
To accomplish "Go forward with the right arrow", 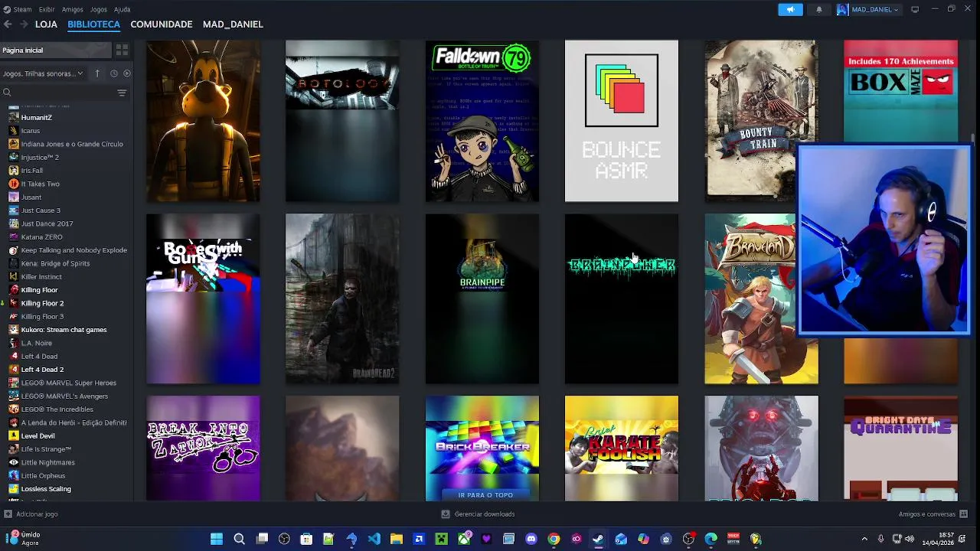I will click(24, 24).
